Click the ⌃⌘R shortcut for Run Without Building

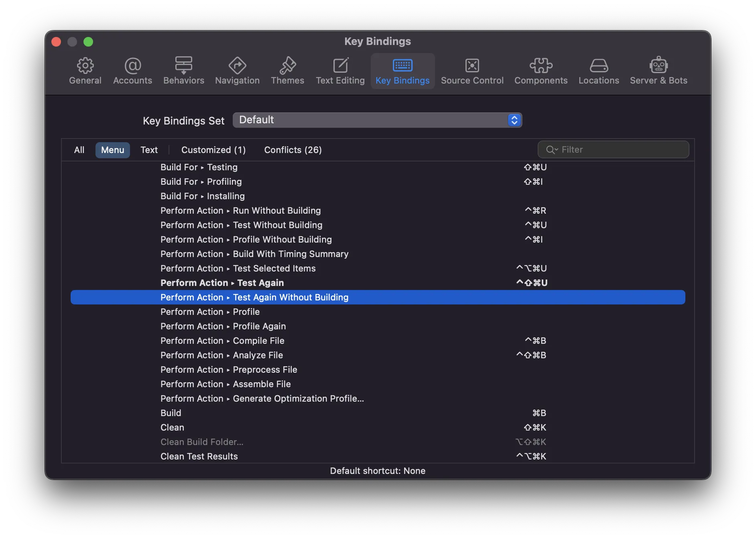click(x=536, y=210)
